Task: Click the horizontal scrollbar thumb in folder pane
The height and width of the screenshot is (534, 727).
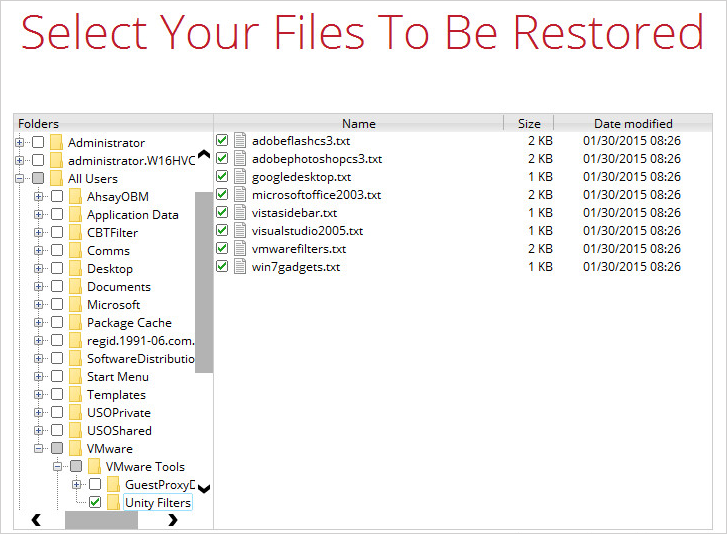Action: click(101, 520)
